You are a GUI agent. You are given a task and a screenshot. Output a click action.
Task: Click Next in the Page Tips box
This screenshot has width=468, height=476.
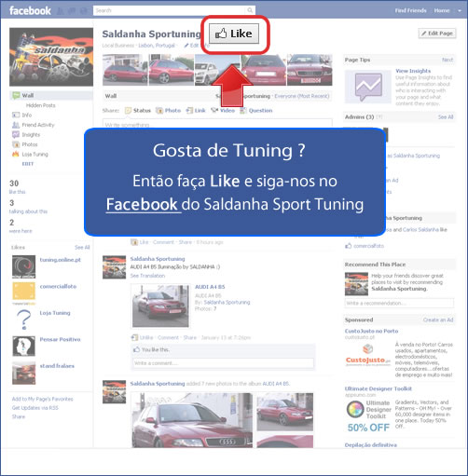pos(447,60)
